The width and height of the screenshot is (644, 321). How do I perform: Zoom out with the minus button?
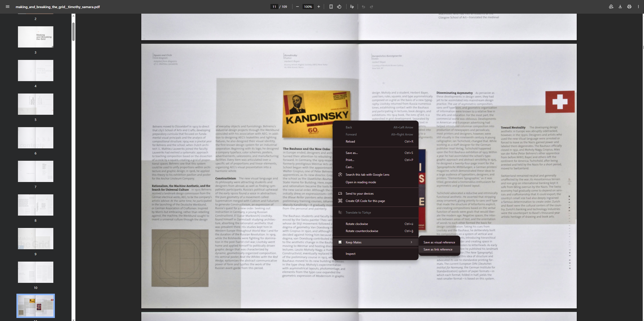297,7
